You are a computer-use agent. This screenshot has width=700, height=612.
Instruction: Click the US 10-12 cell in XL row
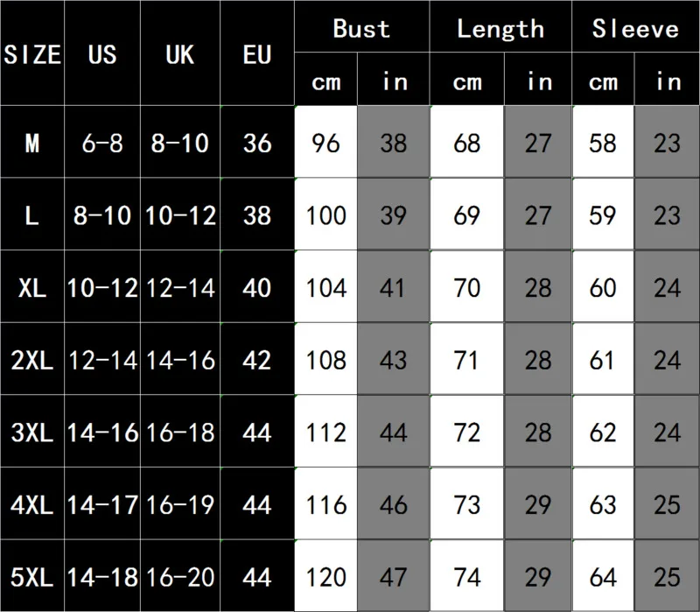(102, 287)
